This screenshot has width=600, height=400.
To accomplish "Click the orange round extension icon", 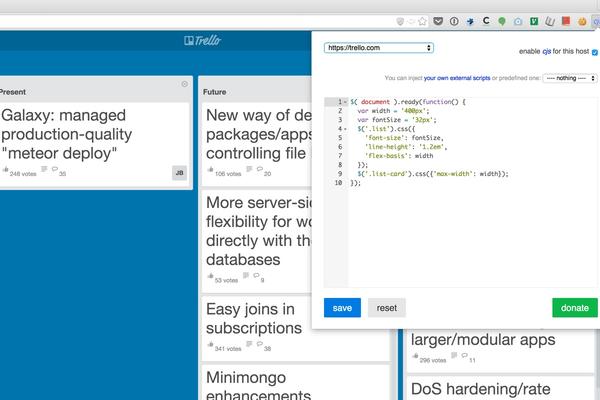I will click(582, 21).
